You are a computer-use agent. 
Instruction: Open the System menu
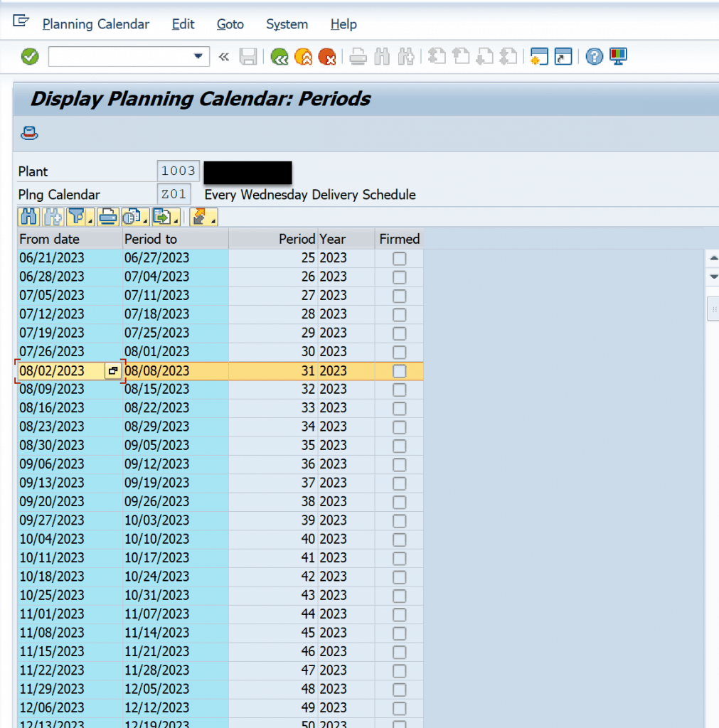click(x=287, y=24)
